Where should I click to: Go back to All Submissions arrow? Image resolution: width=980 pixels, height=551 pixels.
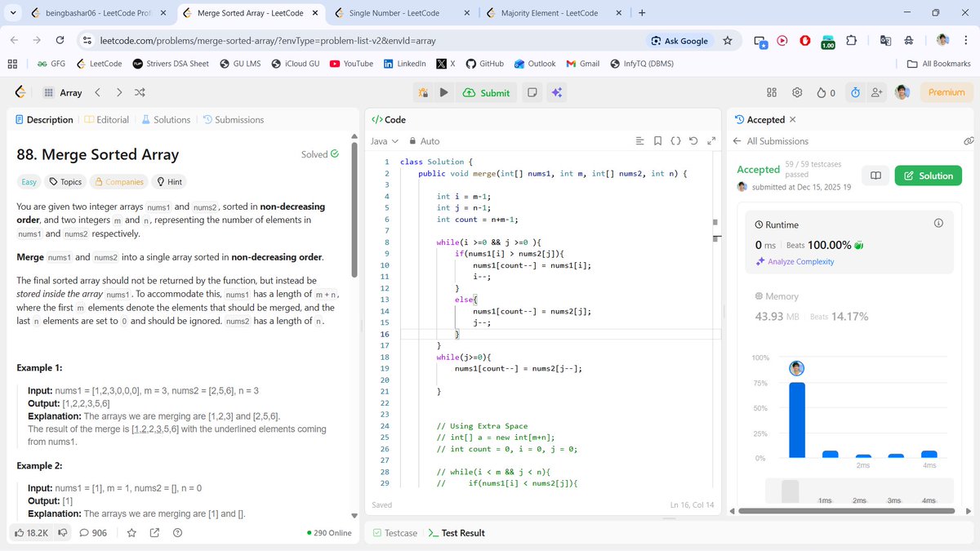737,141
